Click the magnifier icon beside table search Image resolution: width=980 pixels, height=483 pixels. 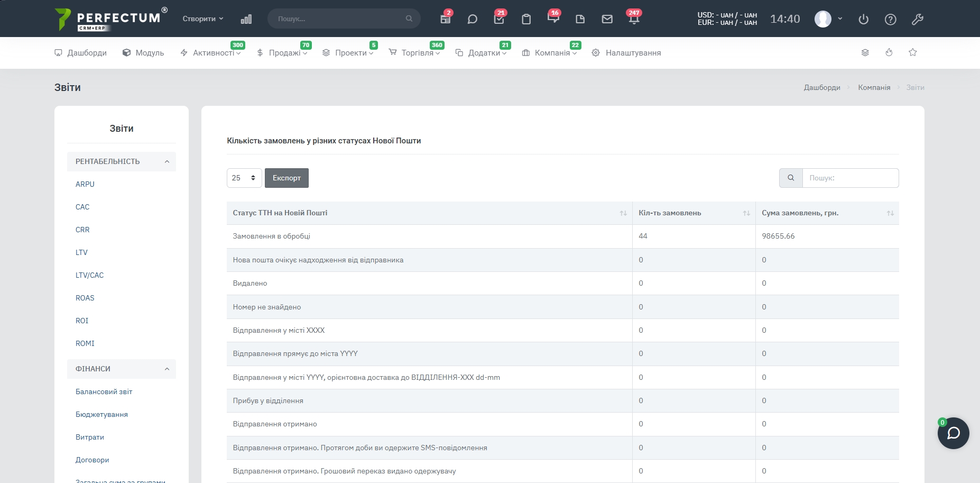[x=791, y=178]
